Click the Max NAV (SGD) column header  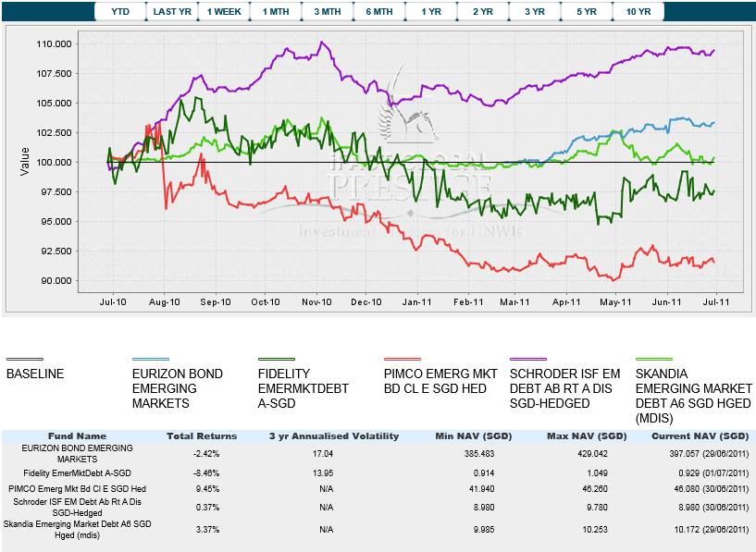click(x=587, y=435)
